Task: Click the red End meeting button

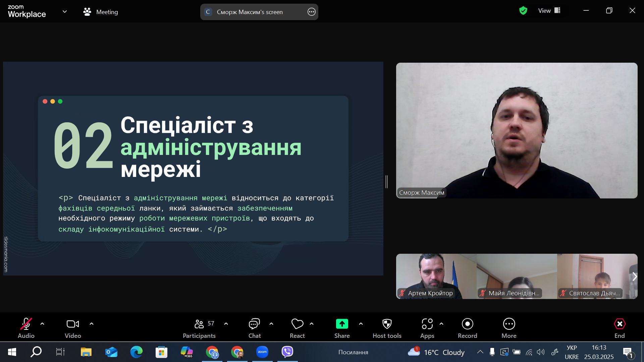Action: pos(619,324)
